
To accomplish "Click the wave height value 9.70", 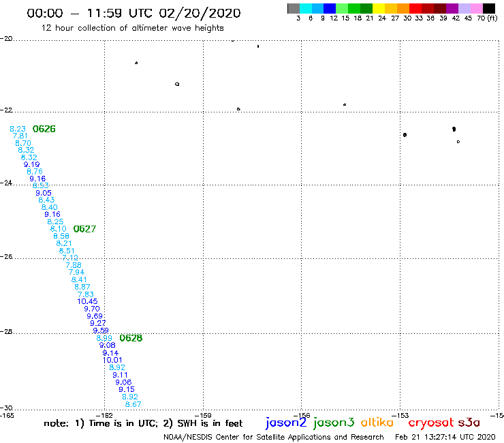I will pyautogui.click(x=92, y=309).
